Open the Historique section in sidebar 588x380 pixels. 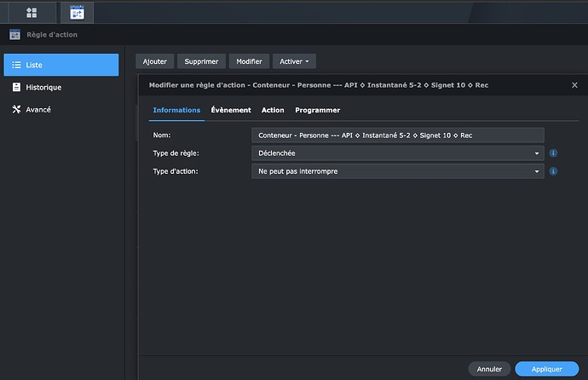(x=61, y=87)
